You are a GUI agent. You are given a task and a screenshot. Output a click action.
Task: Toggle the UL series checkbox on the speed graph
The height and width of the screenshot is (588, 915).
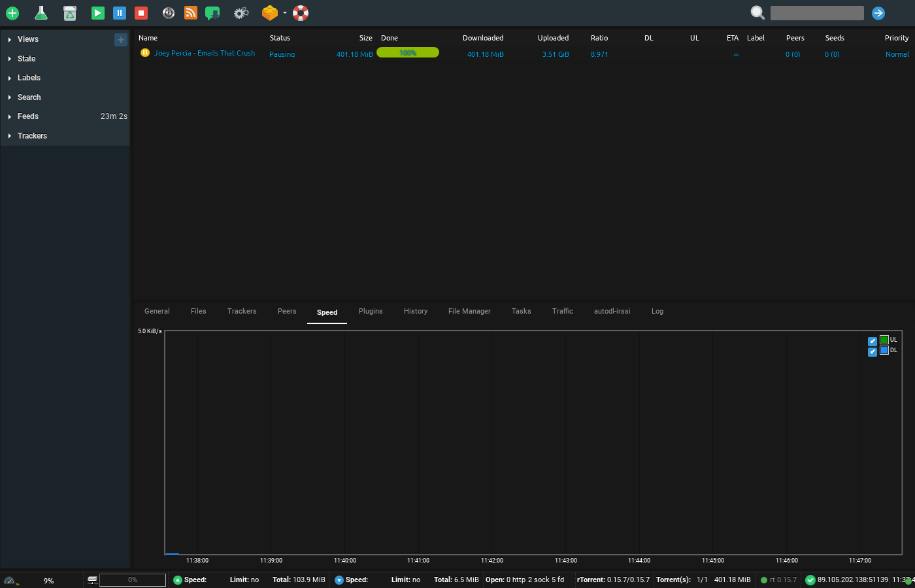[873, 340]
